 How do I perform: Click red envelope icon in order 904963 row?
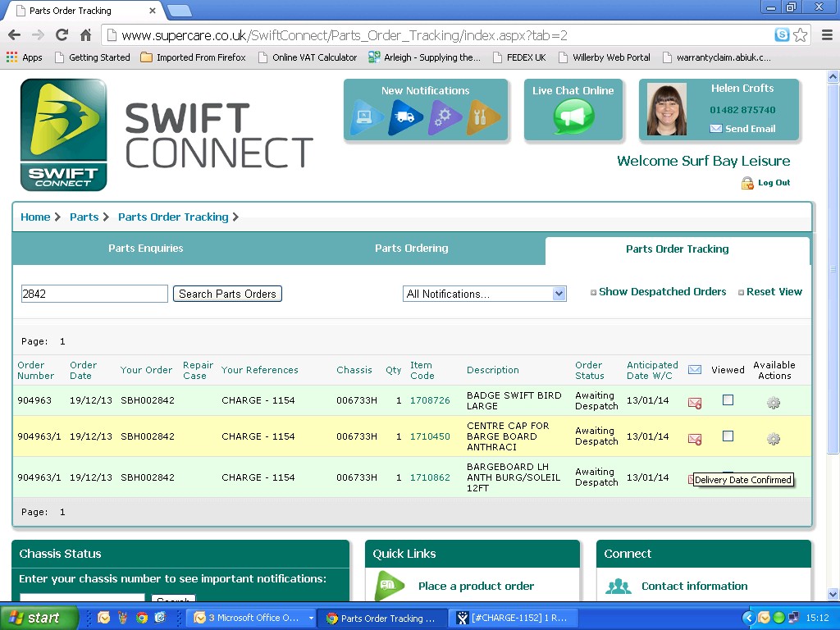coord(695,403)
